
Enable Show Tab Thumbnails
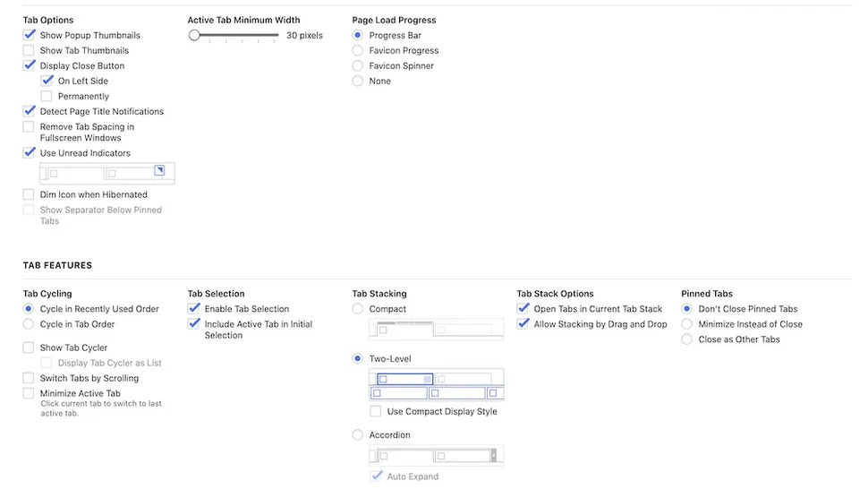(x=29, y=50)
